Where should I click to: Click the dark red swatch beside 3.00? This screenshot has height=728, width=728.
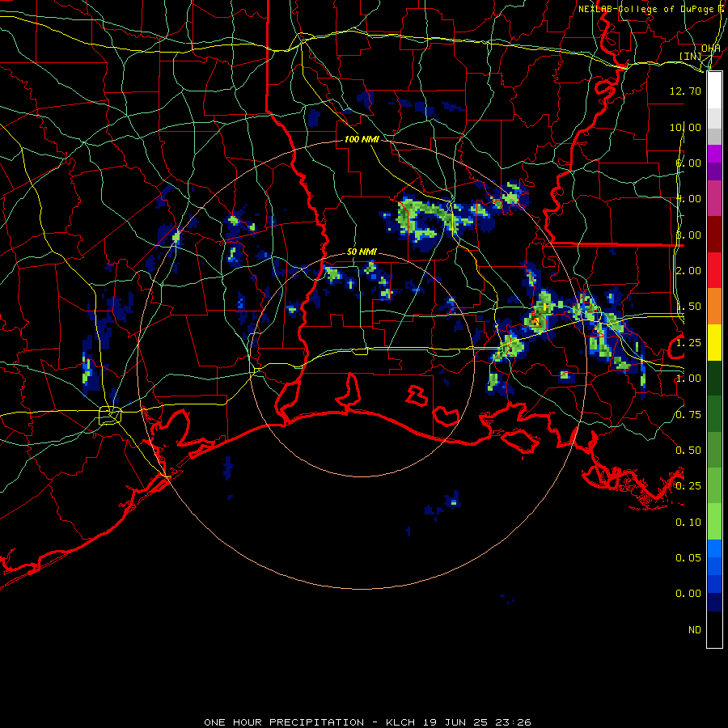(714, 235)
